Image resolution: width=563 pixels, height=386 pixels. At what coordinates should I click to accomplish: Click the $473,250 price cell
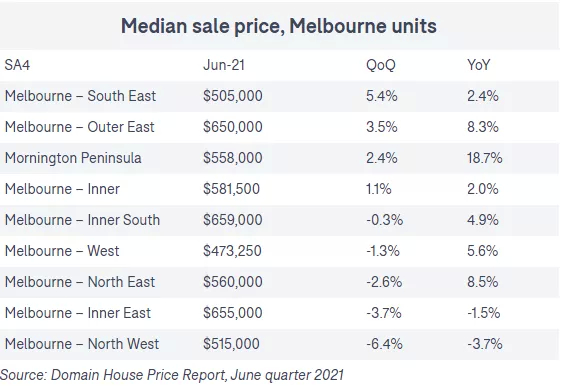[232, 251]
